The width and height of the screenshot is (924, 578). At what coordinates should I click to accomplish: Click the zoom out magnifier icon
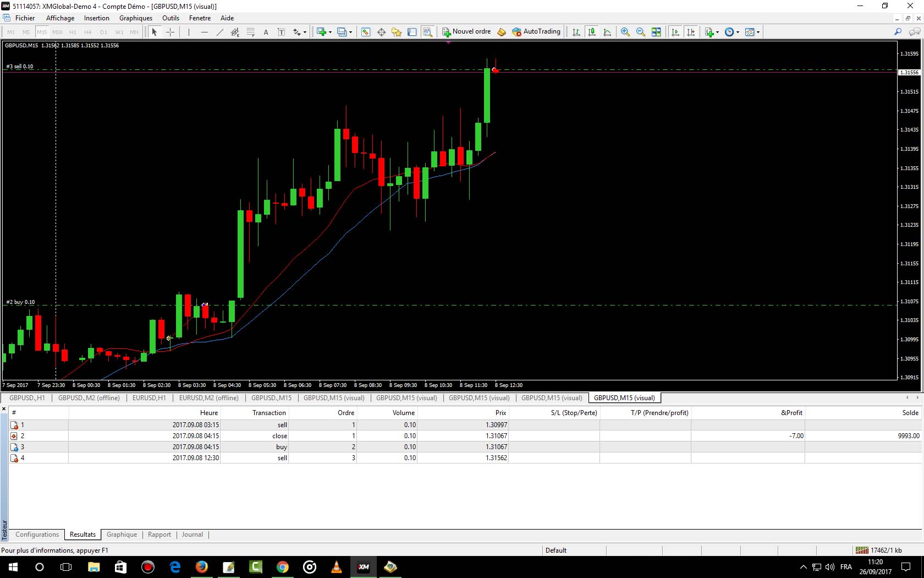[640, 32]
